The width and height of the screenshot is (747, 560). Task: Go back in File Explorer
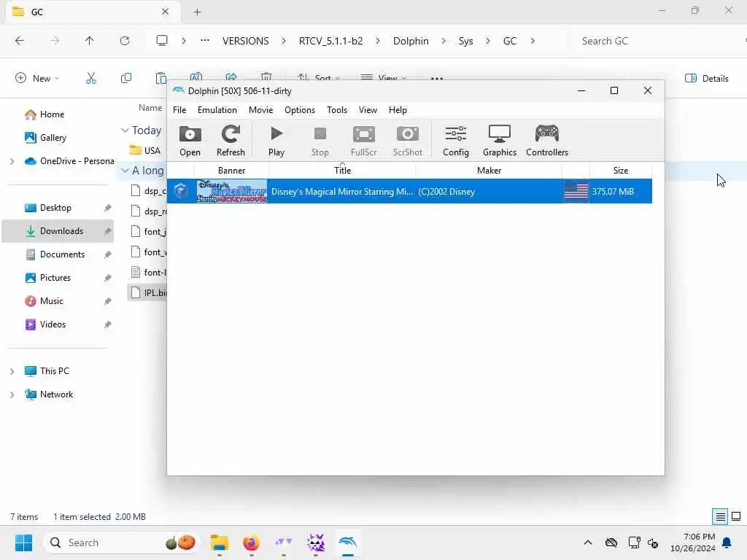(x=20, y=41)
